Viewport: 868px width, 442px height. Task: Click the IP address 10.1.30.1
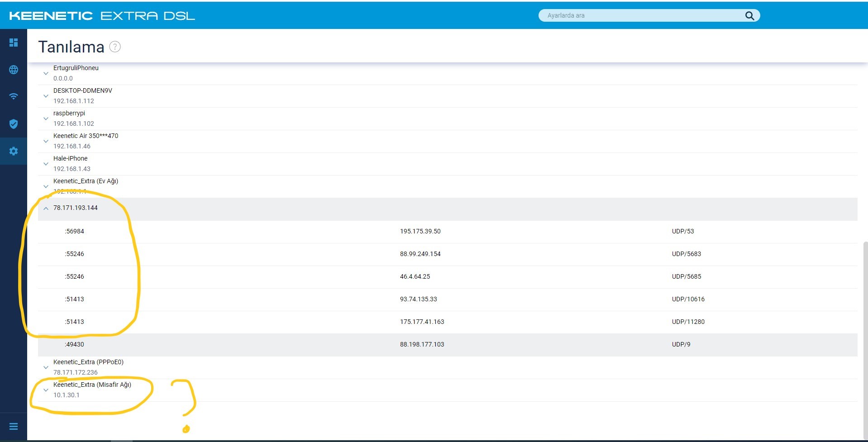click(x=67, y=395)
